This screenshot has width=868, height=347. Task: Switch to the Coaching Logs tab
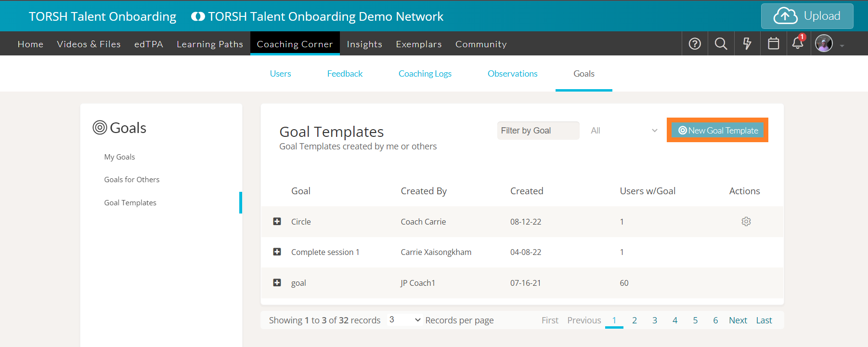(425, 74)
